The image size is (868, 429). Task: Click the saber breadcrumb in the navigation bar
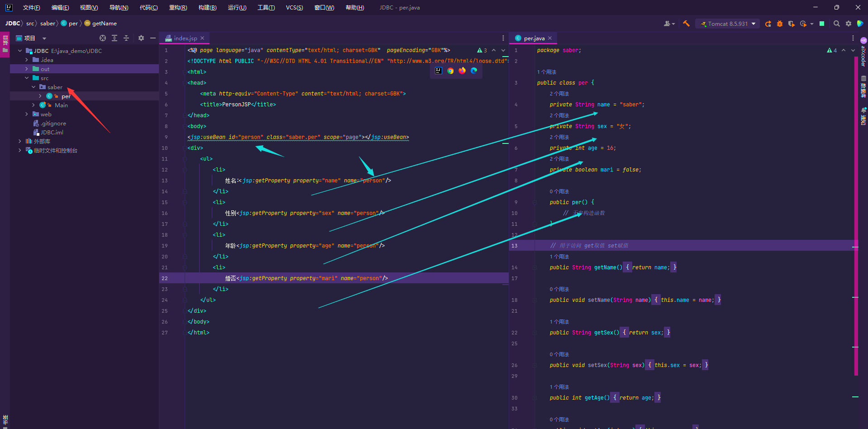48,23
